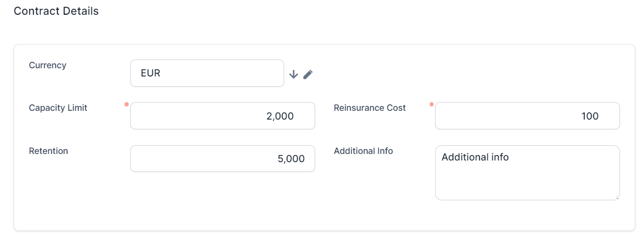
Task: Click the Retention label
Action: 49,151
